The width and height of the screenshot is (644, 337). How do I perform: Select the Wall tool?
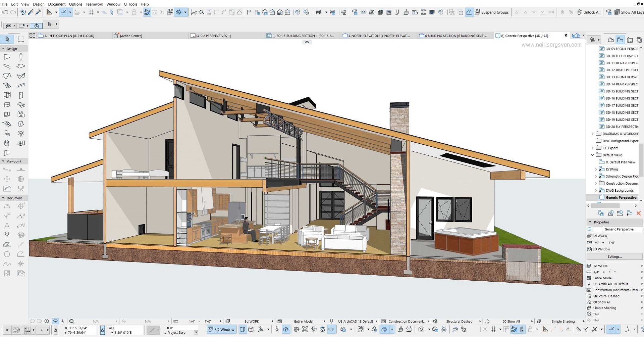pyautogui.click(x=7, y=57)
